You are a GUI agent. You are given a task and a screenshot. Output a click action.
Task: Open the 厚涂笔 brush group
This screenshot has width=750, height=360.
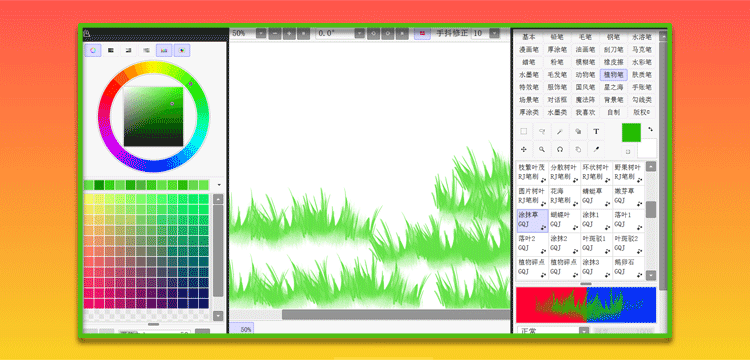click(x=557, y=49)
